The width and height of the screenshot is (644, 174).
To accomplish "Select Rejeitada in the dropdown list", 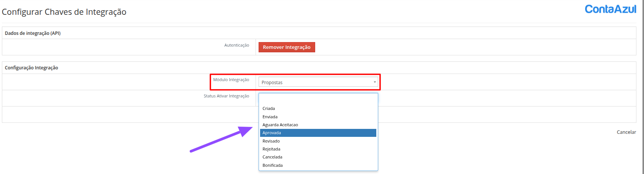I will [x=271, y=149].
